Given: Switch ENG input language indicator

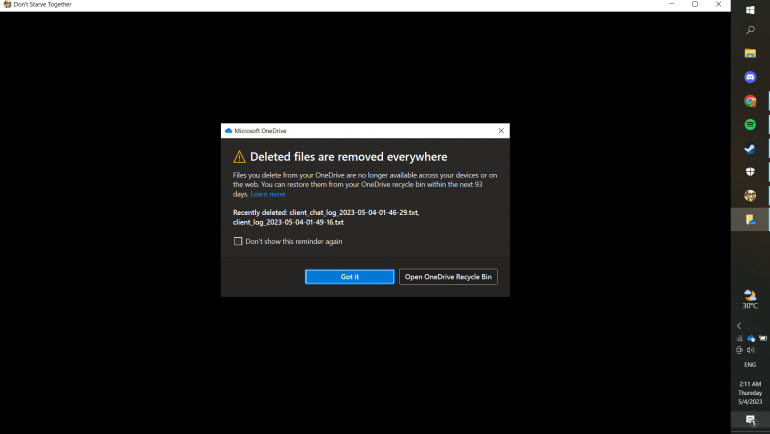Looking at the screenshot, I should (x=750, y=364).
